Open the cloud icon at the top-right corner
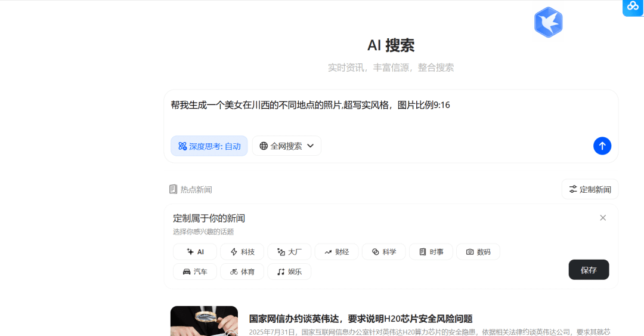Screen dimensions: 644x336 [x=633, y=8]
